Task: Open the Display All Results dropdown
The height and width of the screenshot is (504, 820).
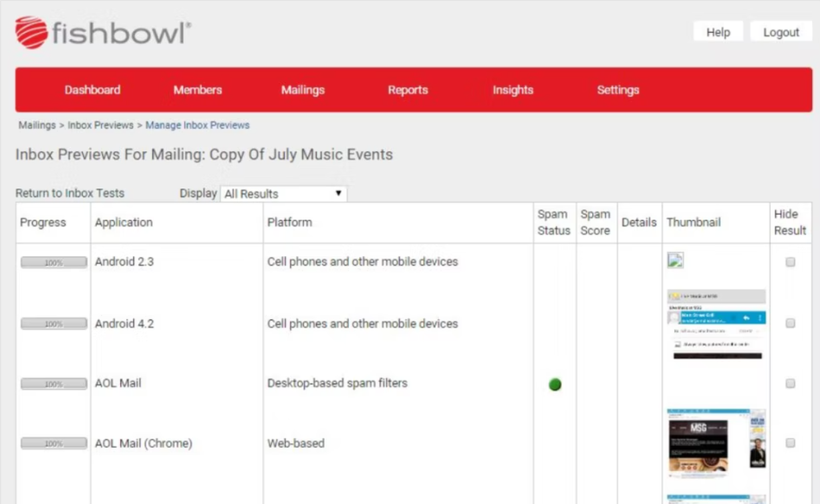Action: click(283, 194)
